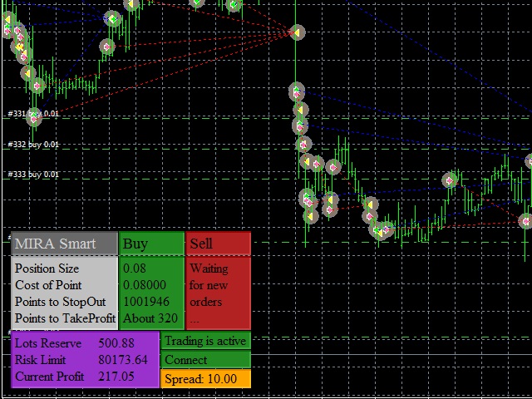Screen dimensions: 532x399
Task: Click the Risk Limit value 80173.64
Action: pos(122,360)
